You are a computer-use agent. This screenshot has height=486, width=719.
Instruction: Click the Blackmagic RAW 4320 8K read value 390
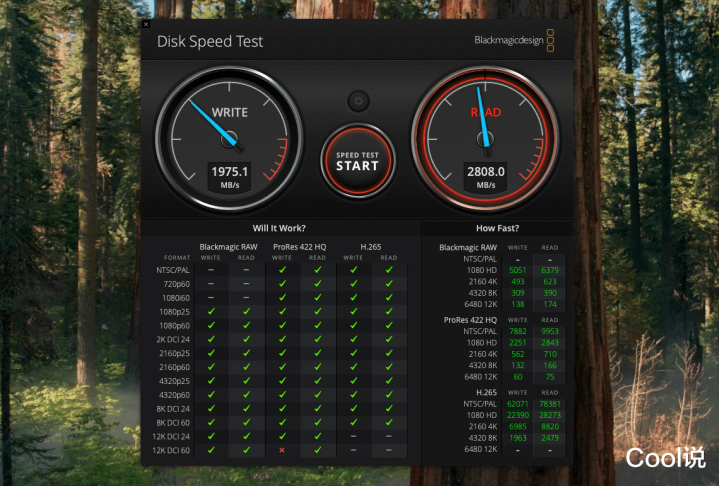click(550, 293)
